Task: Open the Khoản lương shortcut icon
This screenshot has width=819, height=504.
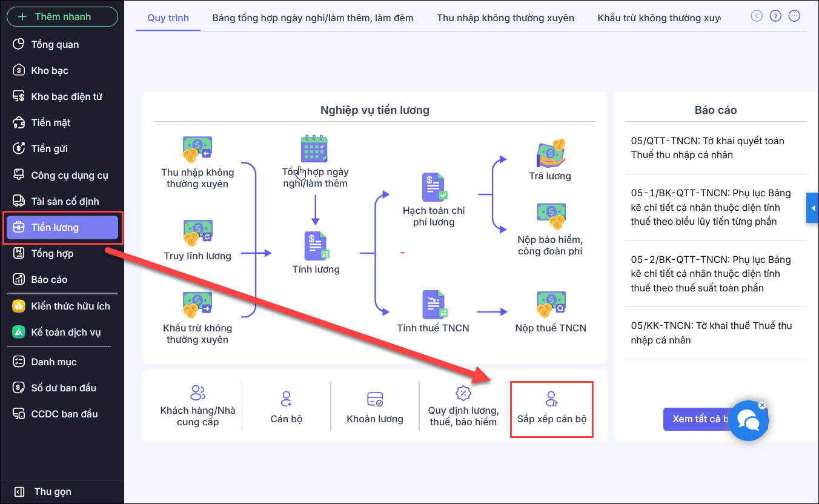Action: click(x=375, y=399)
